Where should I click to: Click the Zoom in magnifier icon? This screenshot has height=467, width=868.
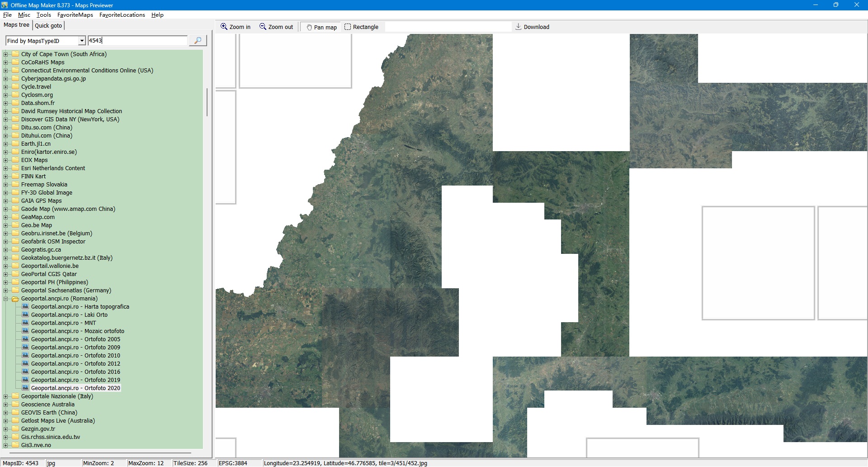(224, 27)
